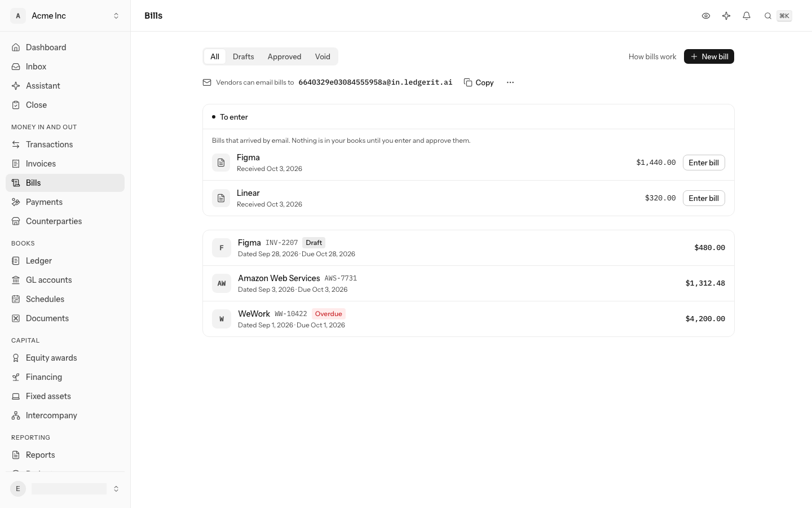The height and width of the screenshot is (508, 812).
Task: Click the search magnifier icon
Action: 767,16
